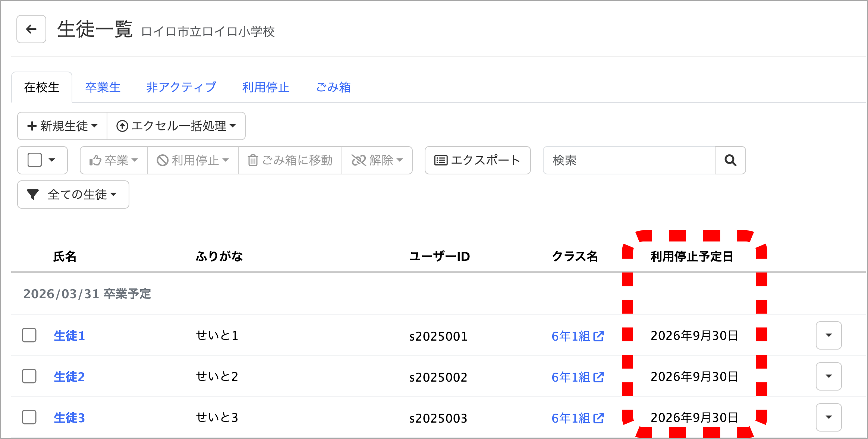
Task: Open the 卒業 thumbs-up dropdown
Action: 113,160
